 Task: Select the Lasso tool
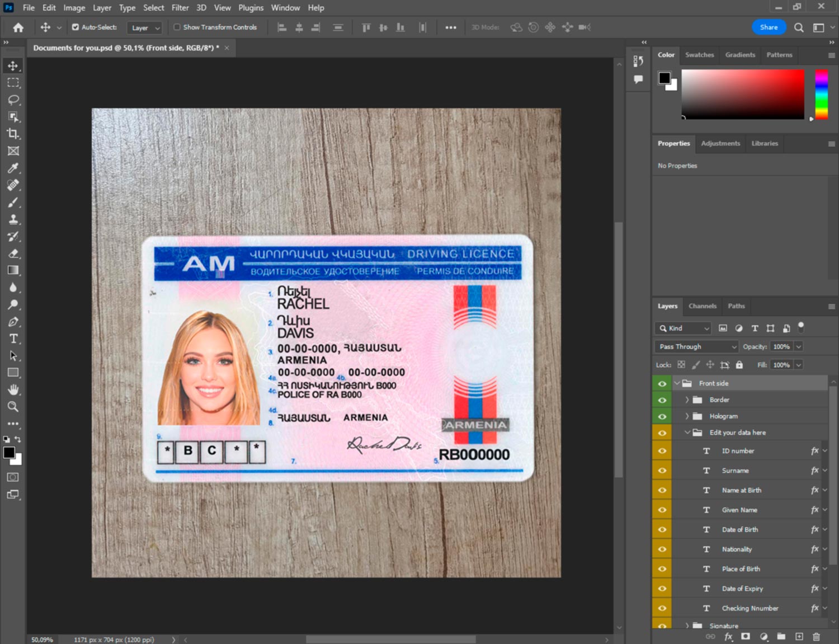(13, 100)
